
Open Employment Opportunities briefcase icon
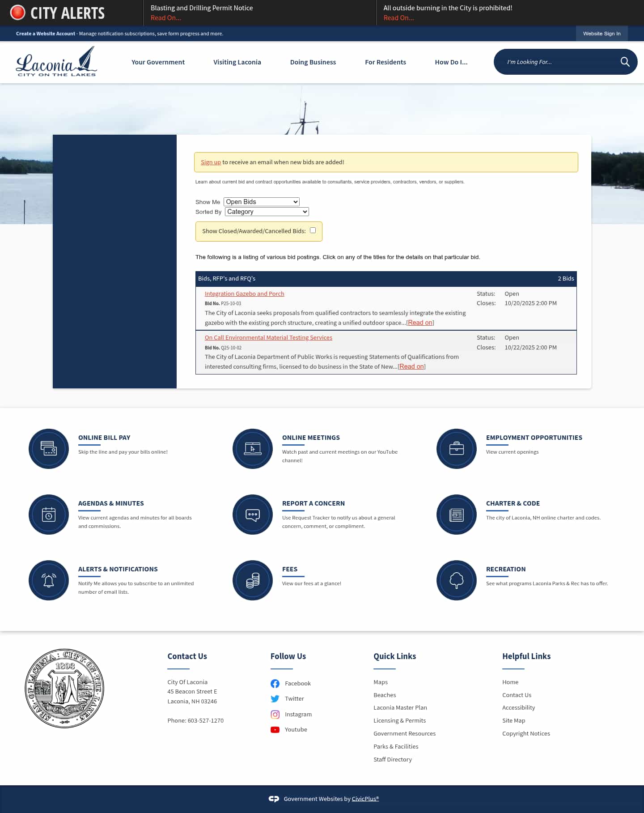pyautogui.click(x=457, y=449)
